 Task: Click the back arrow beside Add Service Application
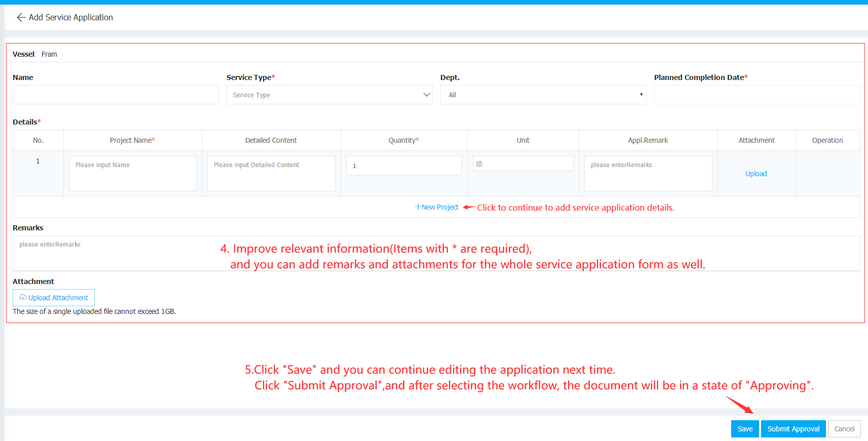pos(21,17)
